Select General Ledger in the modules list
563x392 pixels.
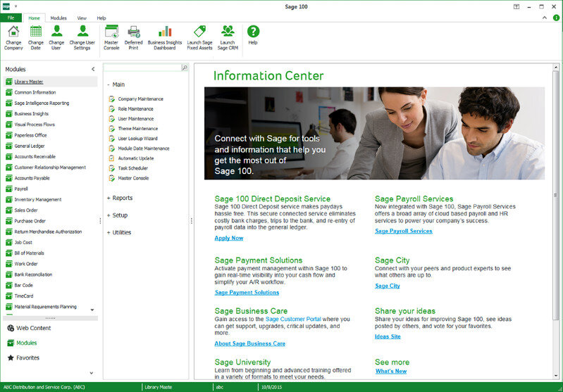pos(30,146)
